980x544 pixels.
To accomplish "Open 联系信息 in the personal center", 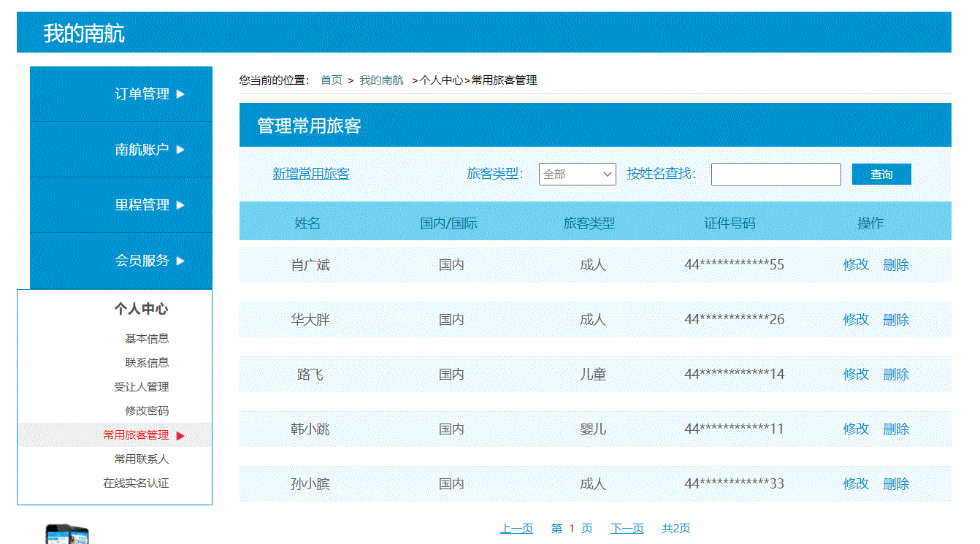I will (x=147, y=362).
